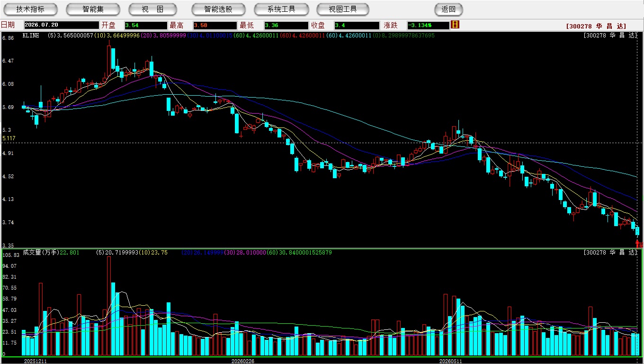
Task: Click the 6.86 price axis label
Action: [8, 38]
